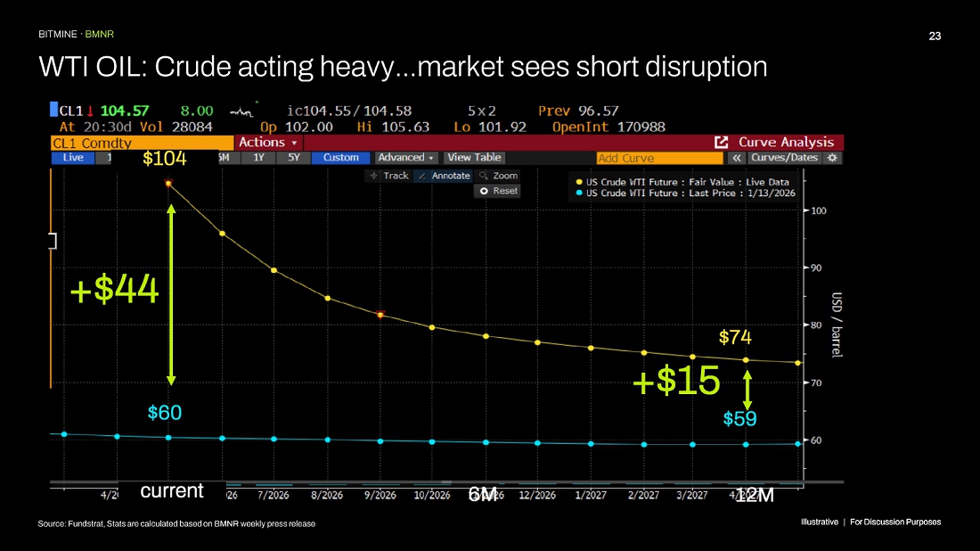Click the View Table button
The width and height of the screenshot is (980, 551).
(474, 158)
